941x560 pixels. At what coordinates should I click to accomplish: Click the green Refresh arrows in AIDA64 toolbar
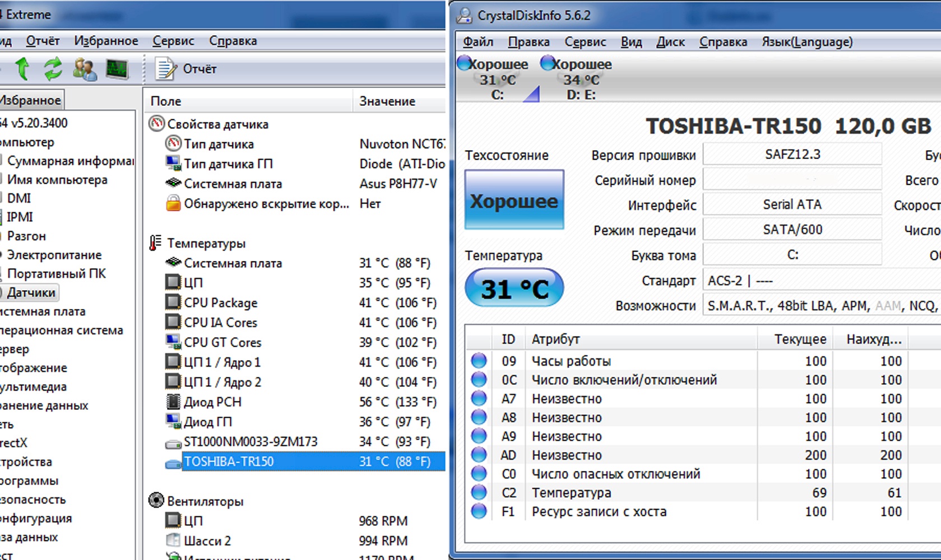(x=53, y=69)
